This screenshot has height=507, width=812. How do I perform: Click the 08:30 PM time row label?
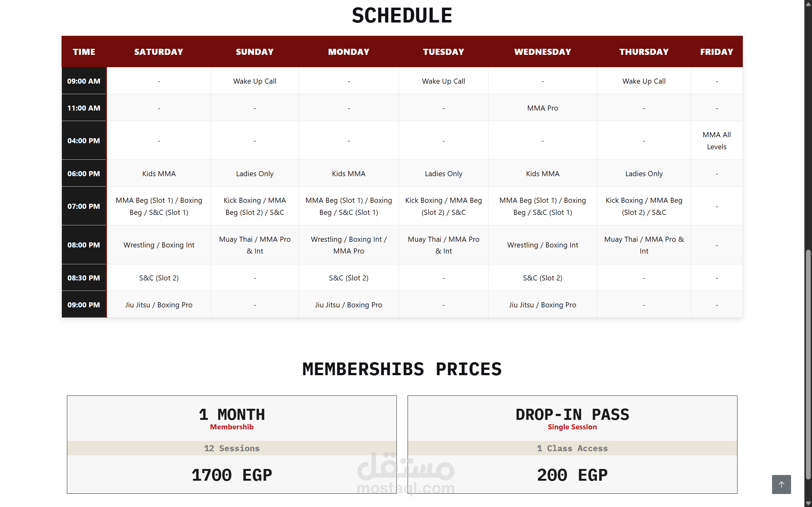[x=84, y=278]
